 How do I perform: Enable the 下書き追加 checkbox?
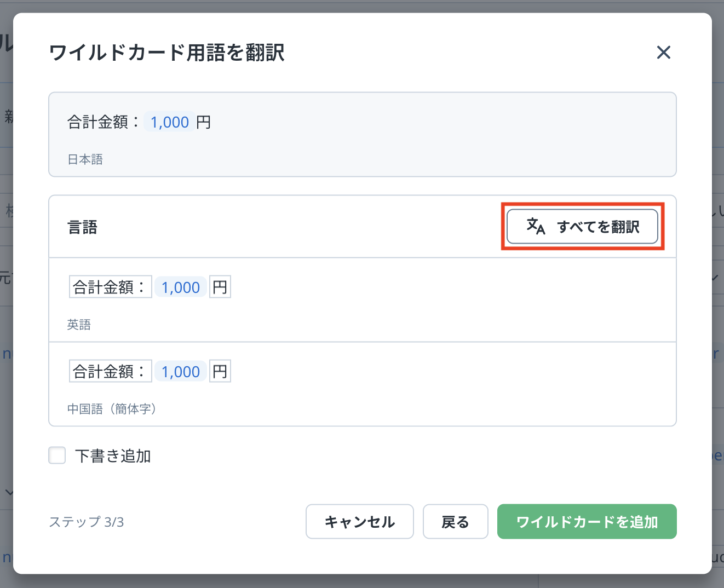[58, 456]
